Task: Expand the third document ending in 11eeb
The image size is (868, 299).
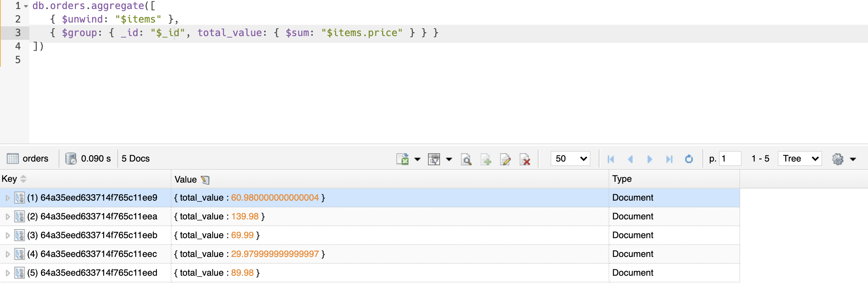Action: coord(8,235)
